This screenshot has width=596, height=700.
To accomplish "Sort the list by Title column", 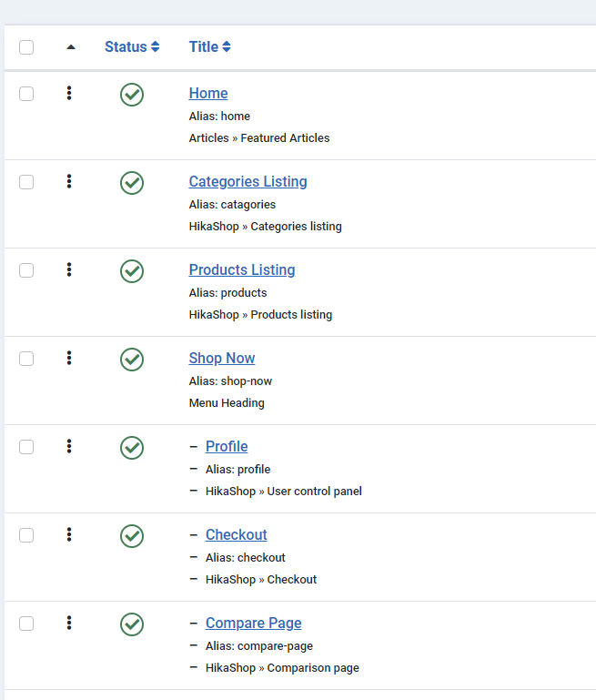I will [209, 47].
